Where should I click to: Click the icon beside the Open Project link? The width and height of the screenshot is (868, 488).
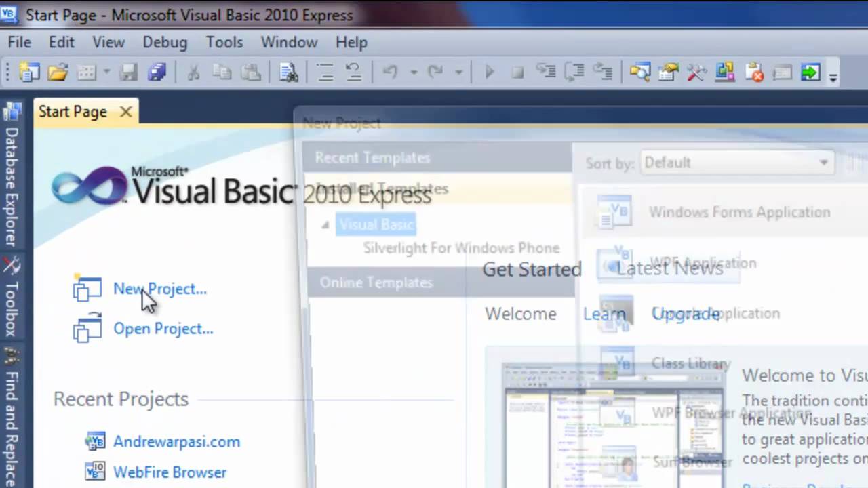(87, 328)
